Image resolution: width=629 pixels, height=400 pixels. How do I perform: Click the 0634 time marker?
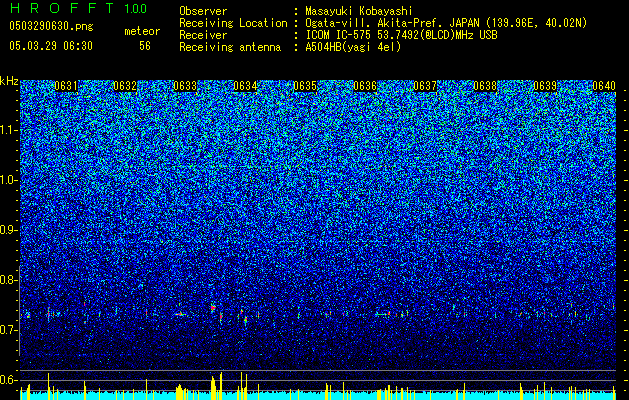point(246,86)
